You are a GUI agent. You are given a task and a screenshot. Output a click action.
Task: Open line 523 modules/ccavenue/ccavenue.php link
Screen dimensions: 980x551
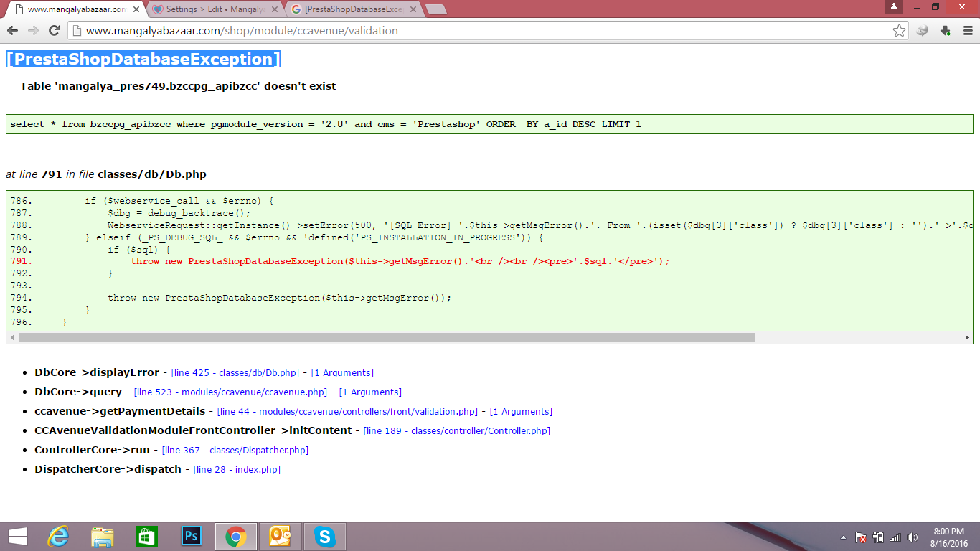[230, 392]
